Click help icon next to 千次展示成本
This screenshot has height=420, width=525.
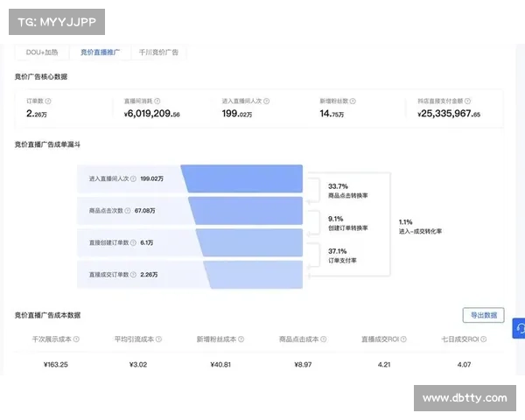[76, 339]
